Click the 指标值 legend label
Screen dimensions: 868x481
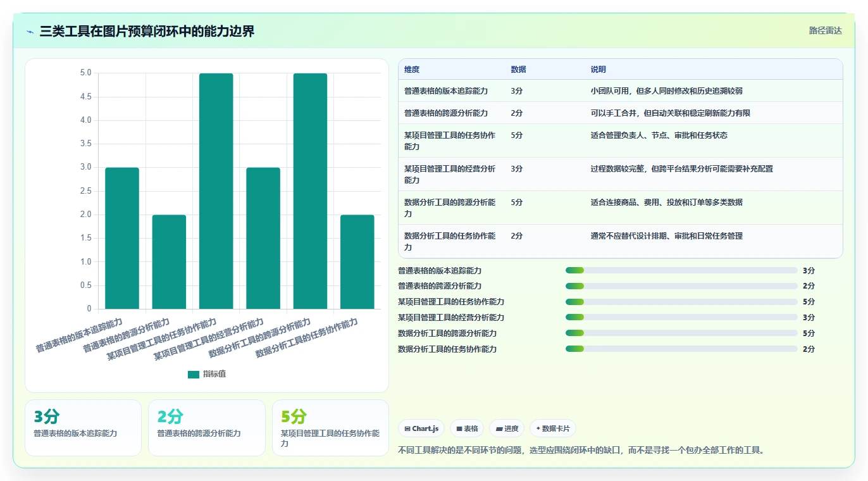214,374
